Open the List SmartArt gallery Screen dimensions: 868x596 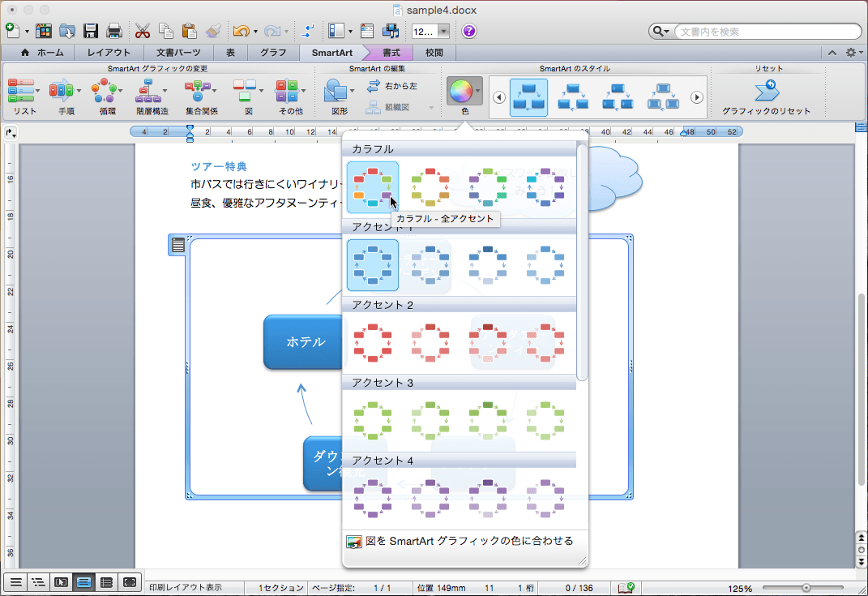(24, 96)
